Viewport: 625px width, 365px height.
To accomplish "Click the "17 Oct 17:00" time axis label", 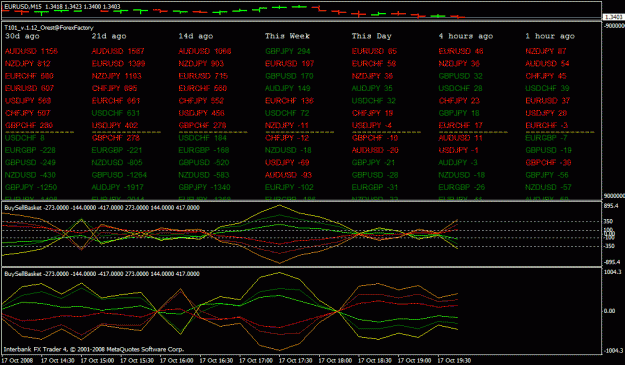I will click(x=256, y=361).
